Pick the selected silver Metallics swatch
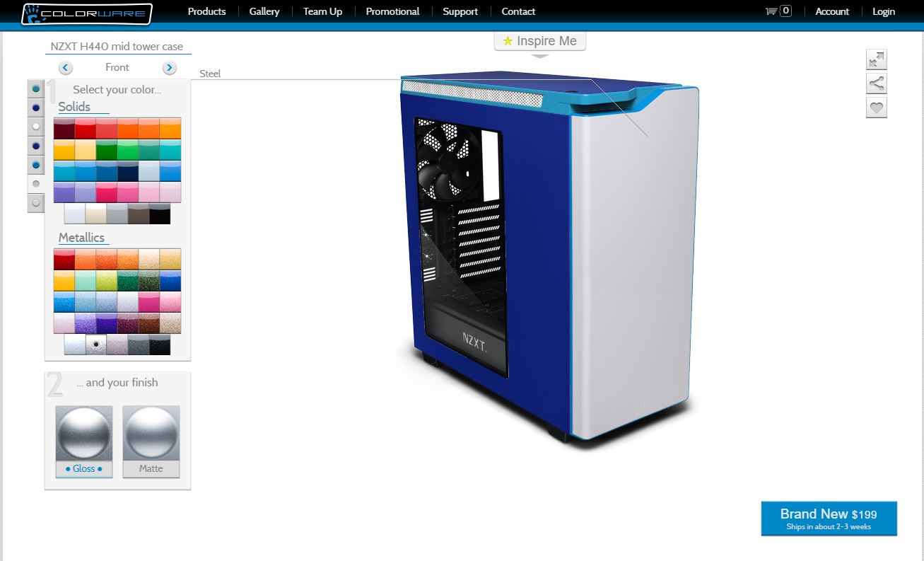 (x=96, y=345)
